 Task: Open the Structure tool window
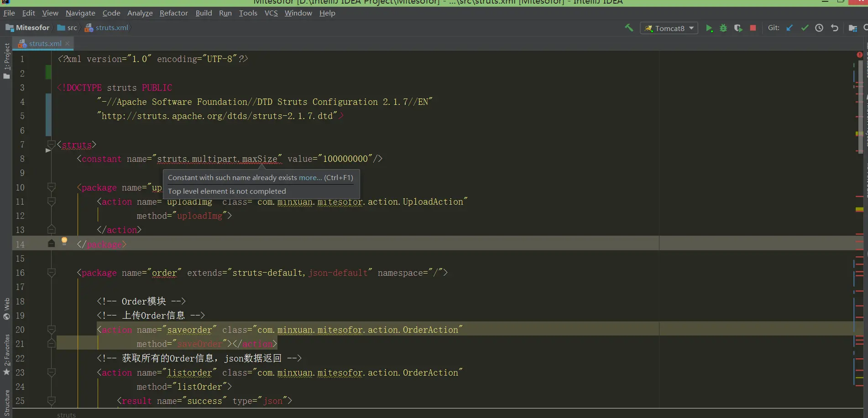click(x=6, y=403)
